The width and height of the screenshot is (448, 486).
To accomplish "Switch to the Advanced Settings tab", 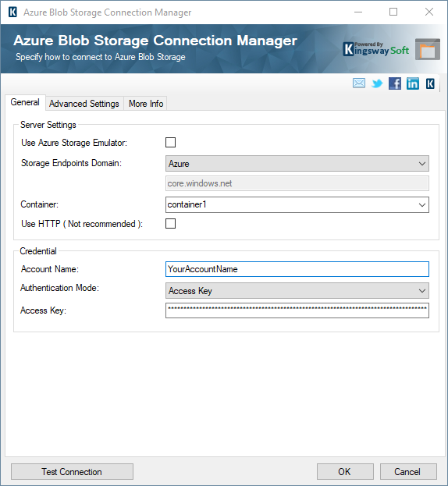I will pyautogui.click(x=84, y=104).
